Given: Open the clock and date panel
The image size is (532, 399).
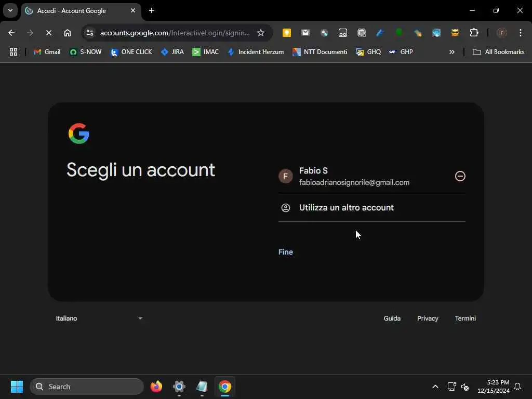Looking at the screenshot, I should [494, 387].
